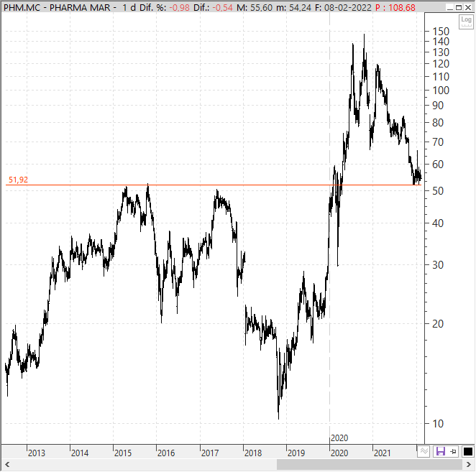Click the 2020 vertical marker label above the axis
The height and width of the screenshot is (472, 476).
point(339,438)
